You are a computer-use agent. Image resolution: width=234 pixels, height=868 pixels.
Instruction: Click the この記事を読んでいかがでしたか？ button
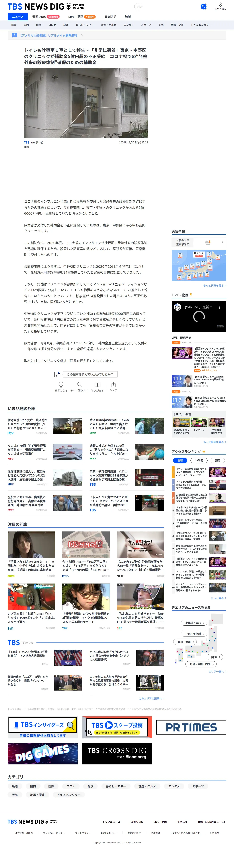coord(90,374)
